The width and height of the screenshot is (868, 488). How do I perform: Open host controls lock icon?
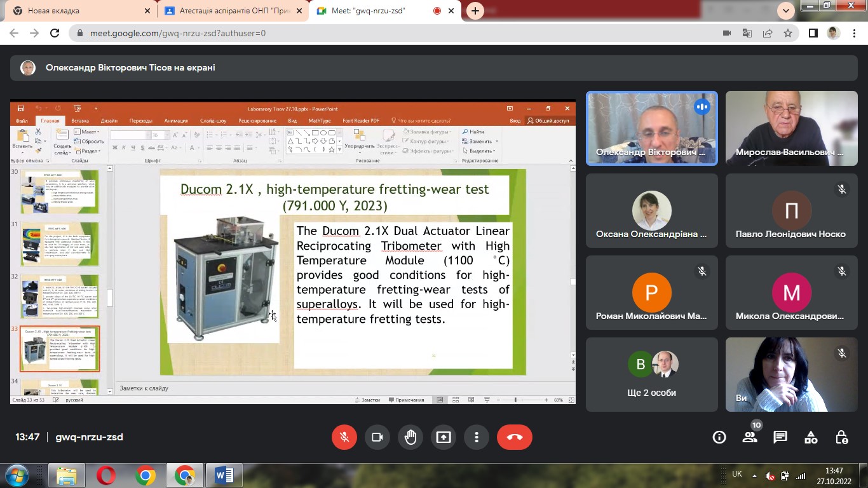[x=841, y=437]
